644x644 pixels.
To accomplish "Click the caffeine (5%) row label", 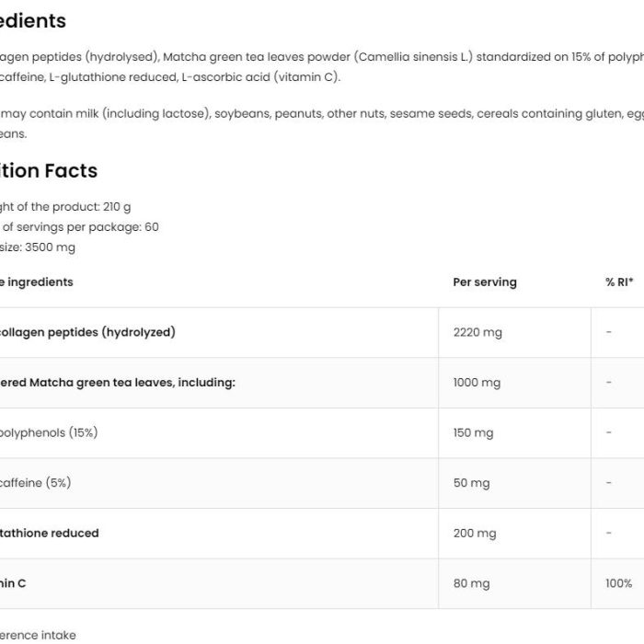I will pyautogui.click(x=35, y=483).
